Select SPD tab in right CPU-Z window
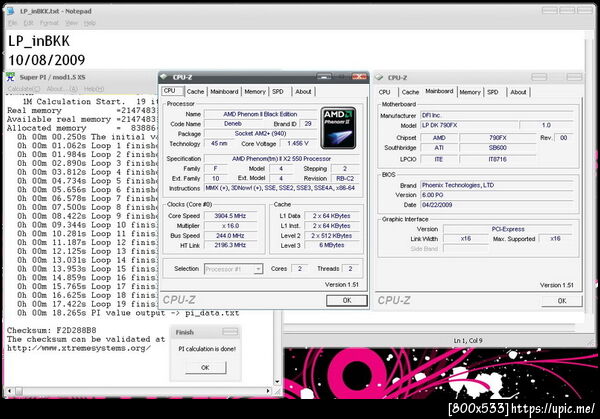600x419 pixels. click(493, 92)
